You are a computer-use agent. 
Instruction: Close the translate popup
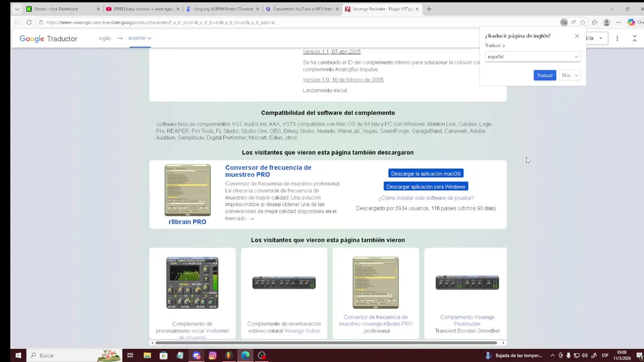point(577,36)
